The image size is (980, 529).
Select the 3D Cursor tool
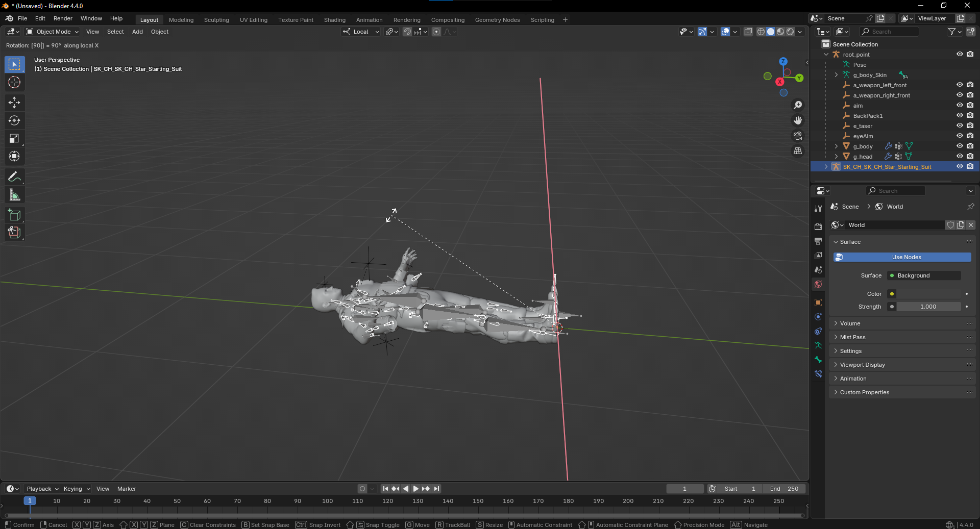coord(14,82)
